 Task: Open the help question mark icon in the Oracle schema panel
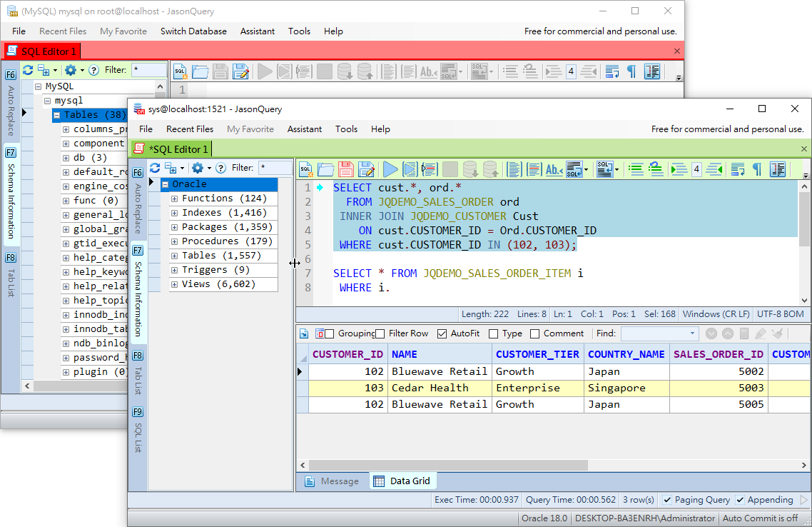coord(220,168)
